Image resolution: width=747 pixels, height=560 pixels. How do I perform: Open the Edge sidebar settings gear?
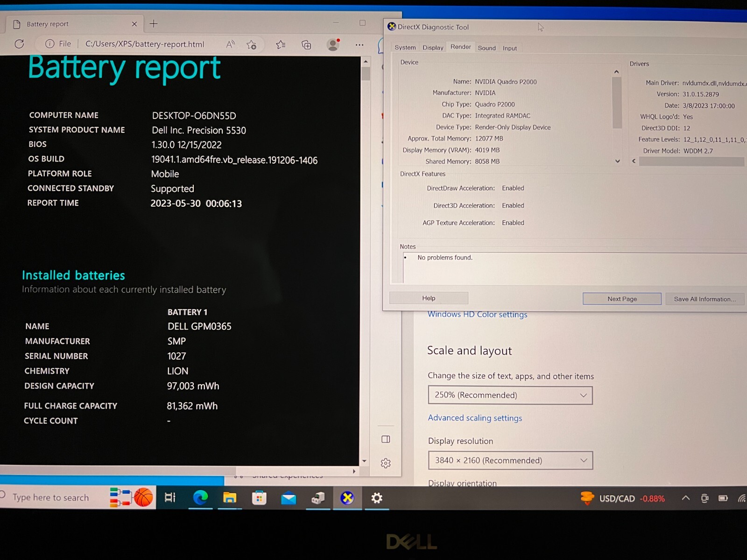[386, 463]
